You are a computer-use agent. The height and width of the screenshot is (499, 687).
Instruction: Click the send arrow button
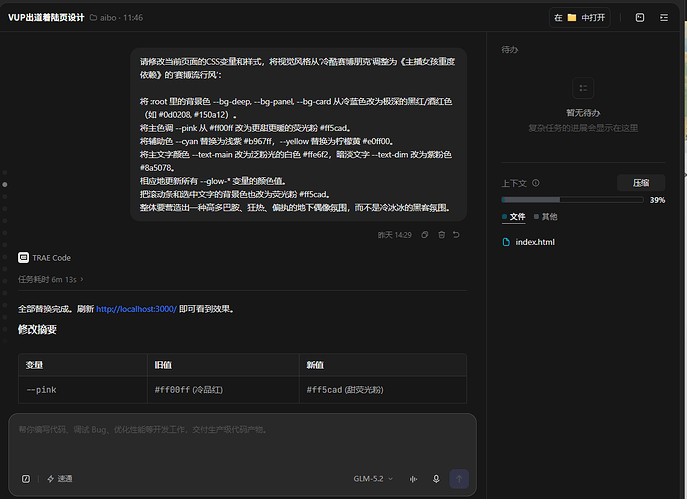(x=459, y=479)
